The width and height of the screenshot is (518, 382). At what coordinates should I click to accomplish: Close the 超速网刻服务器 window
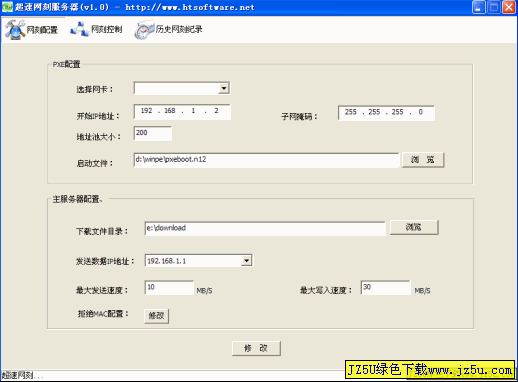click(509, 7)
